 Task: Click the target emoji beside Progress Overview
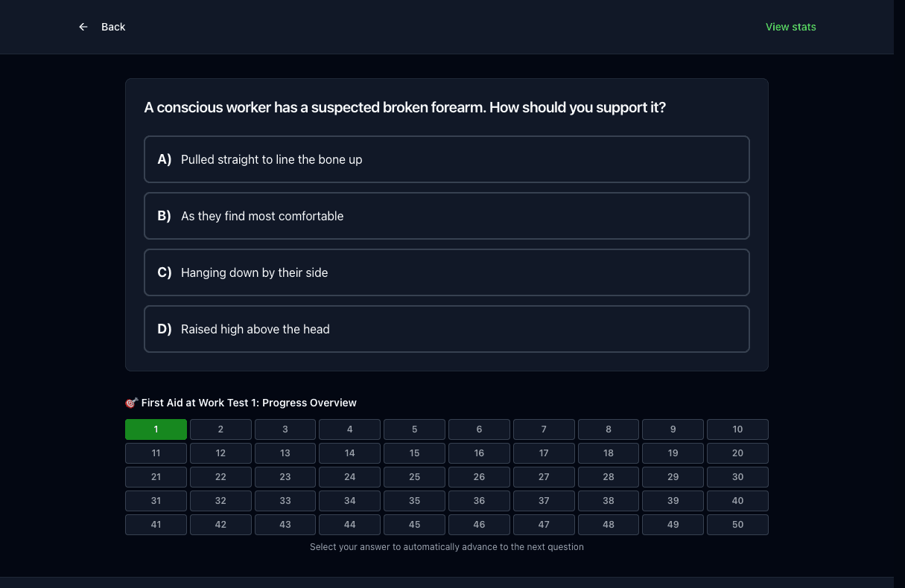[x=131, y=403]
